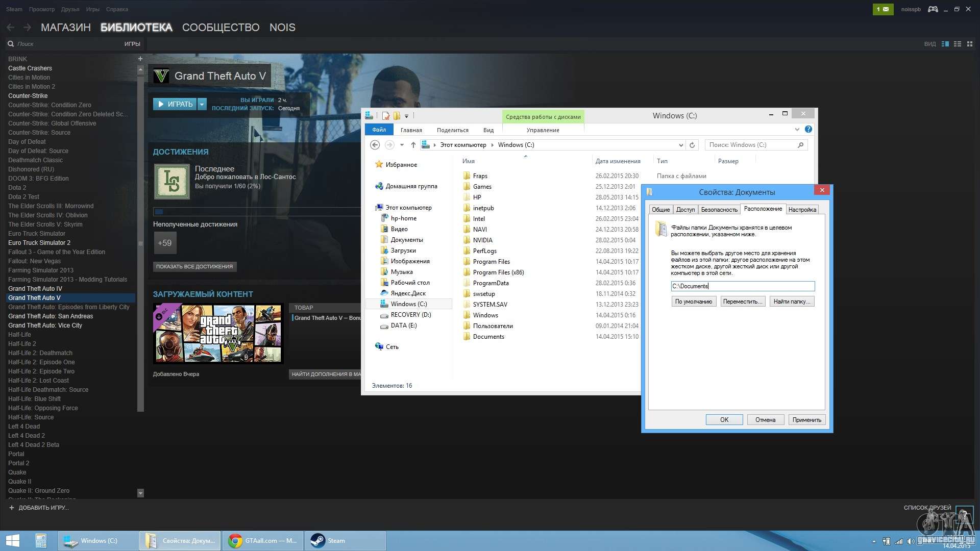The image size is (980, 551).
Task: Go up one folder level in Explorer
Action: pyautogui.click(x=413, y=145)
